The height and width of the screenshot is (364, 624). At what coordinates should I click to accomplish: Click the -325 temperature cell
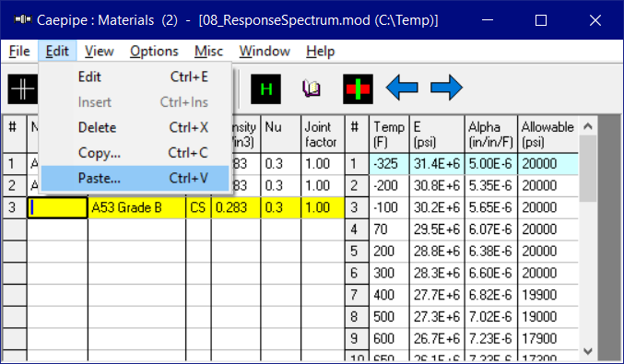(x=389, y=163)
